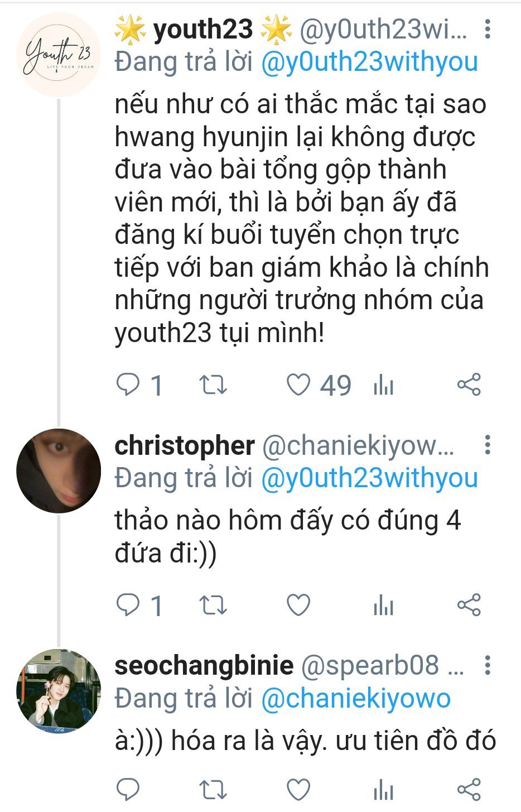521x812 pixels.
Task: View analytics for the youth23 tweet
Action: 383,385
